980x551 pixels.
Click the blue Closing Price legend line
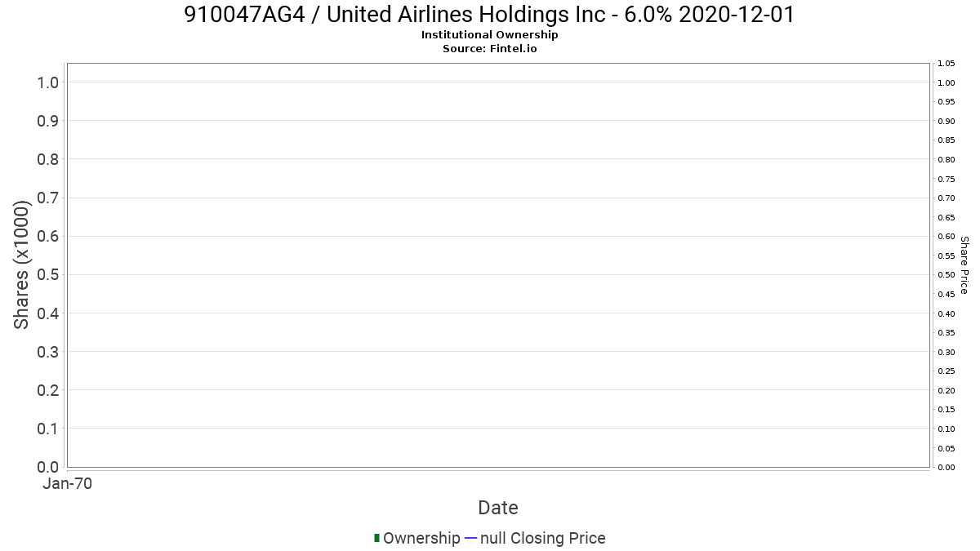(x=470, y=538)
